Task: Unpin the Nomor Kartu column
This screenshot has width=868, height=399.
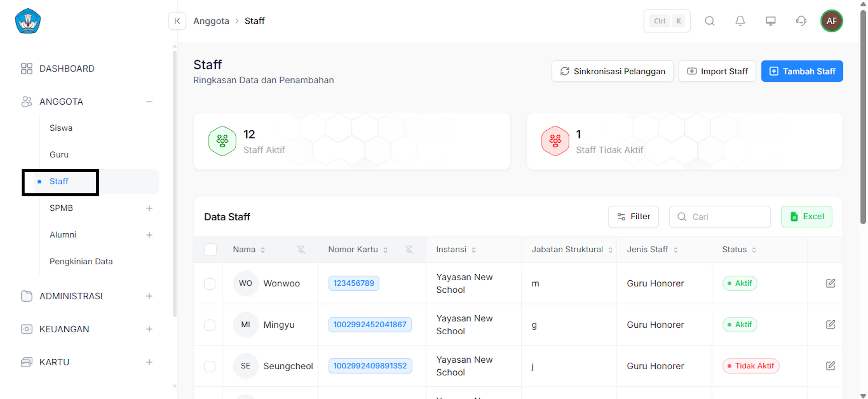Action: point(409,249)
